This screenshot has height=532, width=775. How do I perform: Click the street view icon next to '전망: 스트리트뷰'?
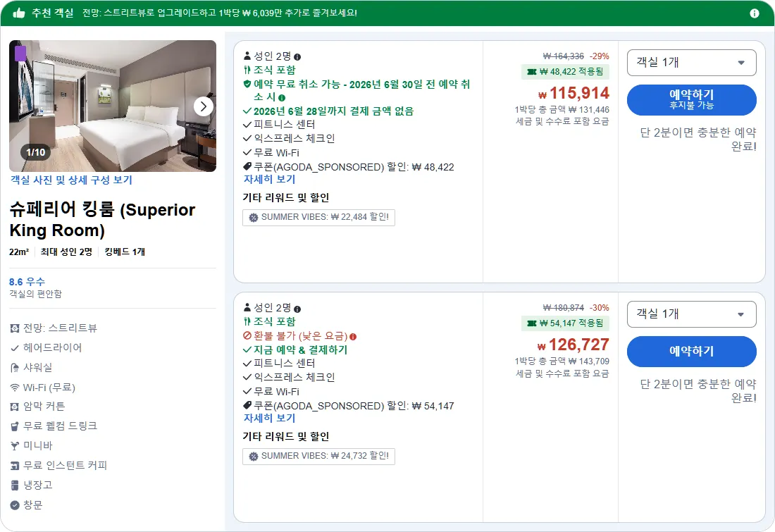coord(15,328)
